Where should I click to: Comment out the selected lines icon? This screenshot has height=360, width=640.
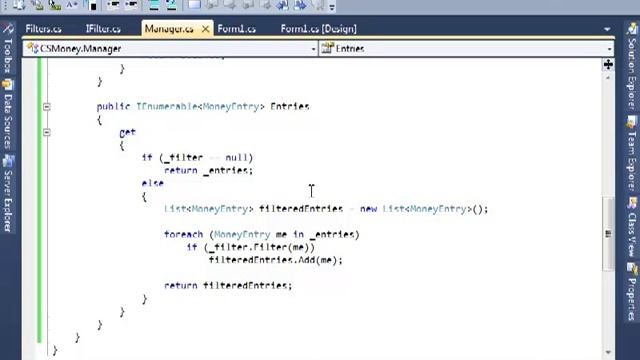pos(154,5)
